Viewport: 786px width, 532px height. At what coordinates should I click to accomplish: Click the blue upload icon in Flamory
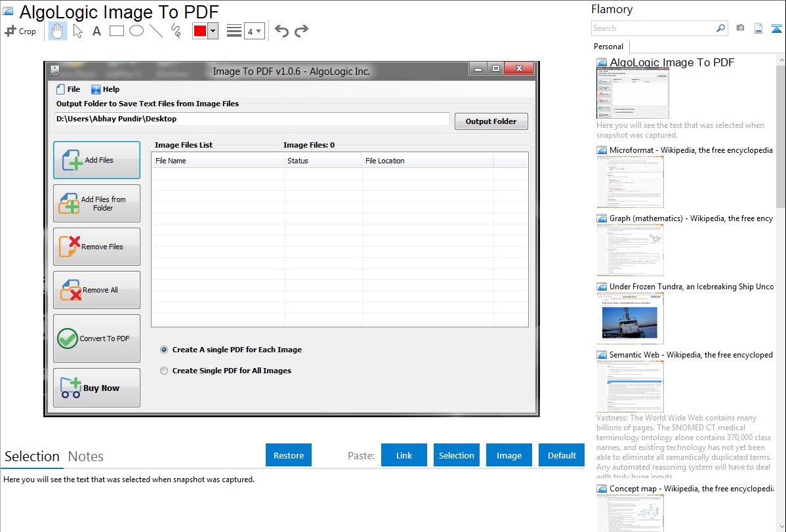tap(776, 29)
